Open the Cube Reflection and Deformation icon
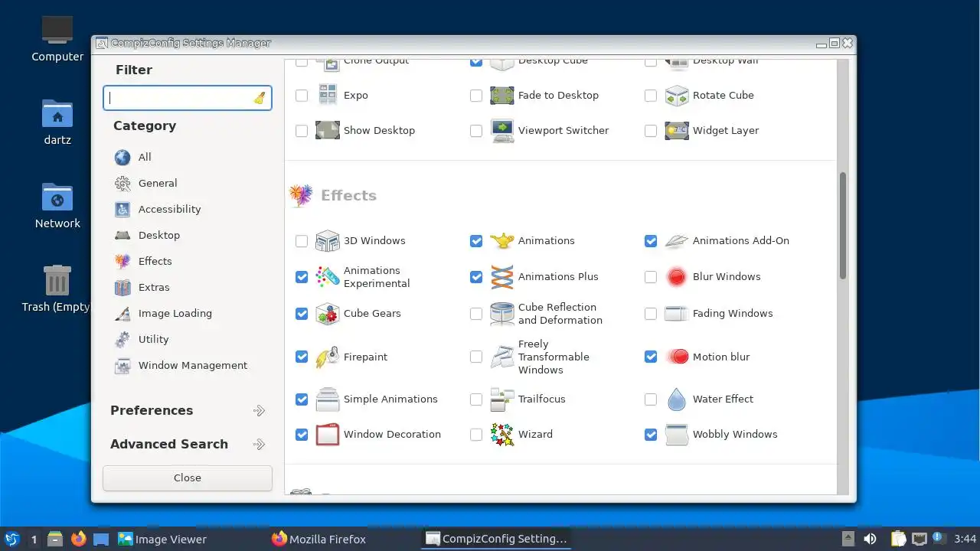980x551 pixels. [502, 314]
